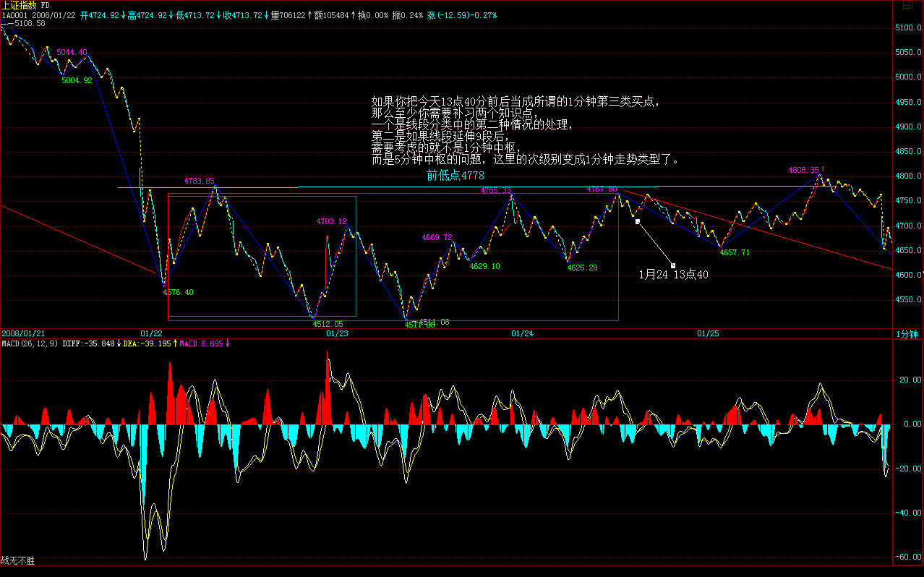
Task: Click the 前低点4778 annotation text
Action: coord(455,176)
